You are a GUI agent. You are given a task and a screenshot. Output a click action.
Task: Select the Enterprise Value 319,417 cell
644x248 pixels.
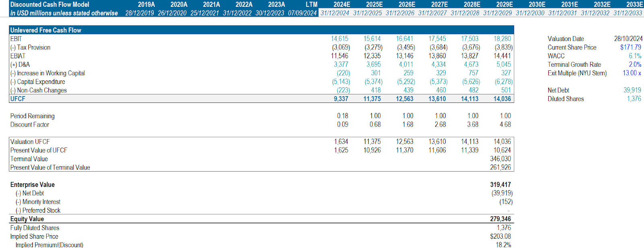point(500,185)
